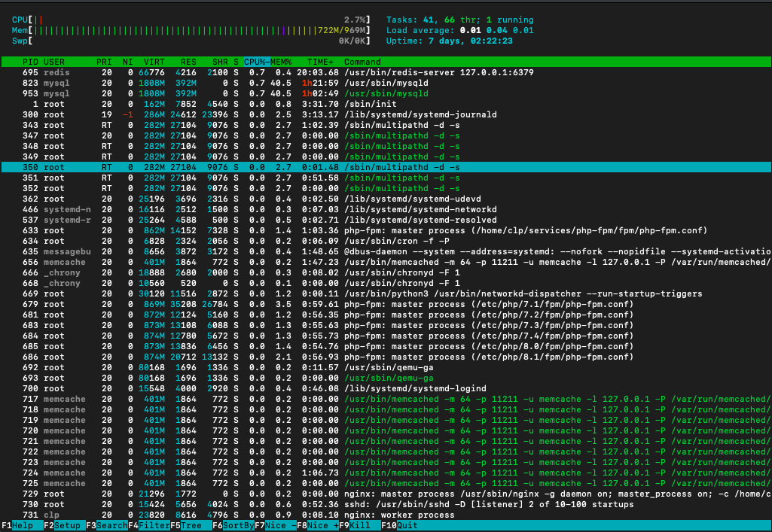Select the sshd listener process row
772x532 pixels.
386,504
